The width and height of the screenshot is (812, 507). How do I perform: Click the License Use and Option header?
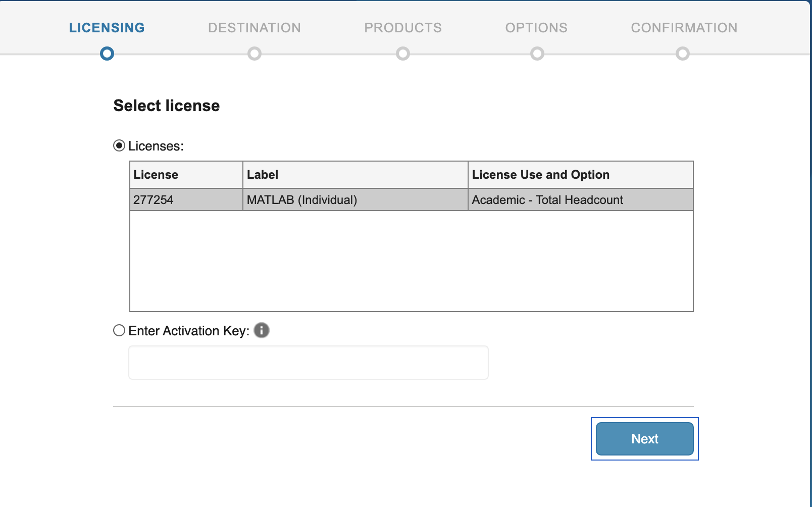click(581, 175)
